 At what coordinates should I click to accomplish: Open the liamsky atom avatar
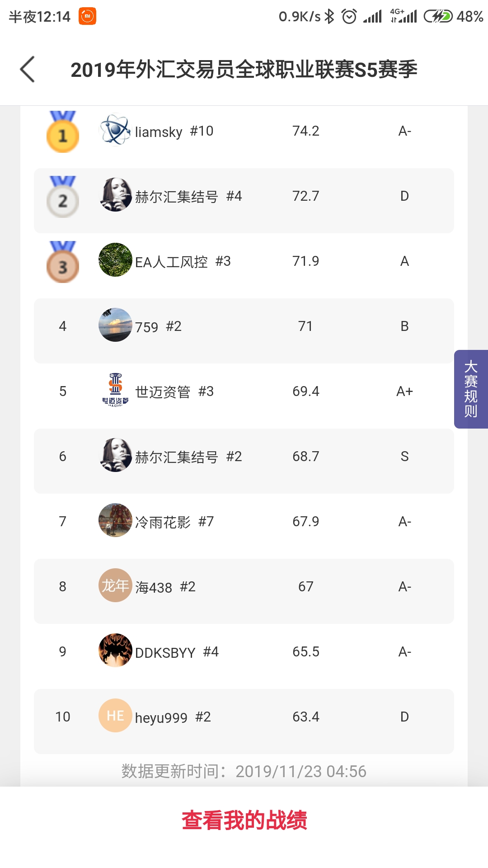tap(115, 130)
